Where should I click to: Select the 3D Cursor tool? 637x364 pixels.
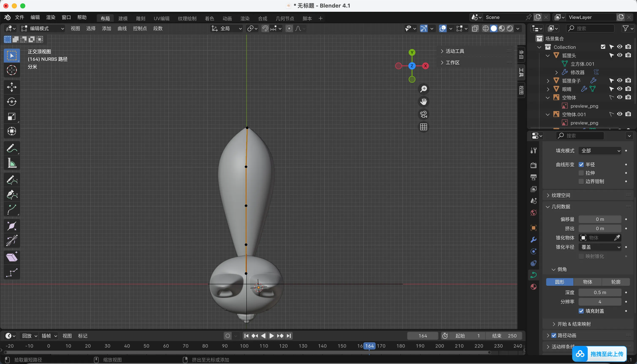tap(12, 70)
